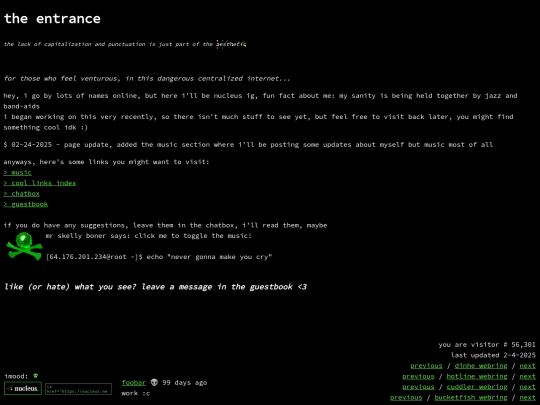Click 'if you do have any suggestions' line
Screen dimensions: 540x405
tap(165, 225)
